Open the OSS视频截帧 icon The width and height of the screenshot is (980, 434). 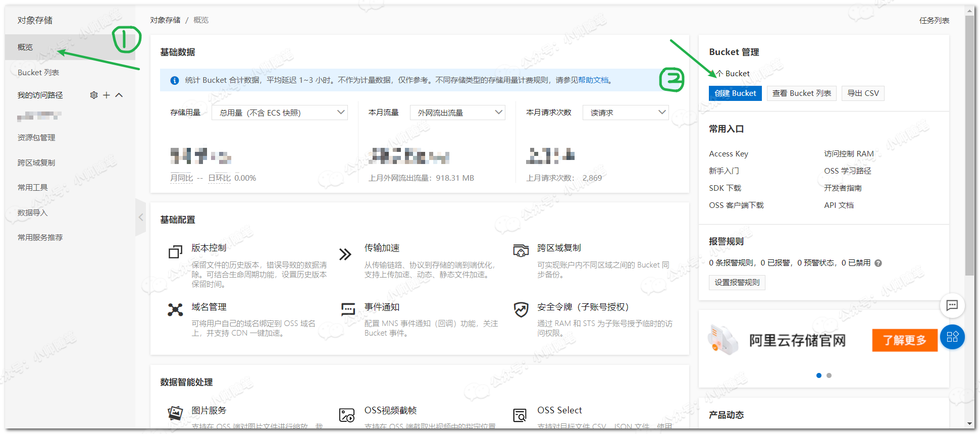coord(347,415)
